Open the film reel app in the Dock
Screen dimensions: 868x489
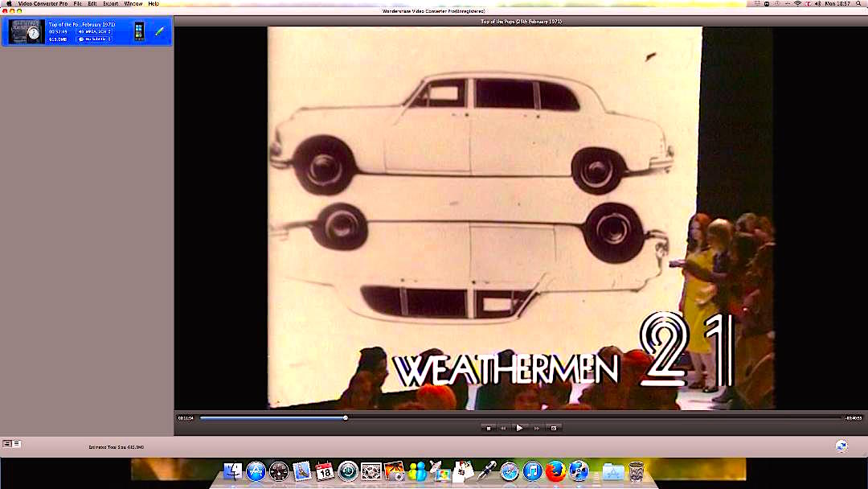(579, 471)
